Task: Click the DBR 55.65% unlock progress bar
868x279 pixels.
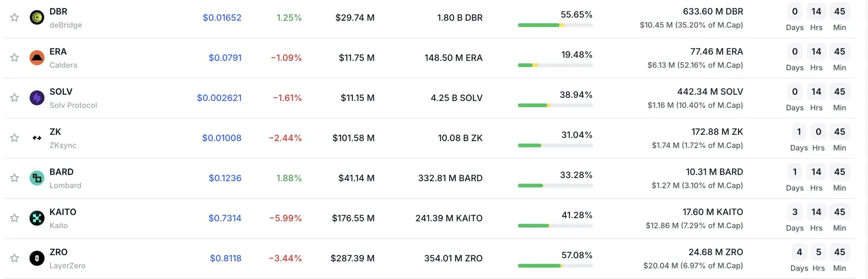Action: pos(555,25)
